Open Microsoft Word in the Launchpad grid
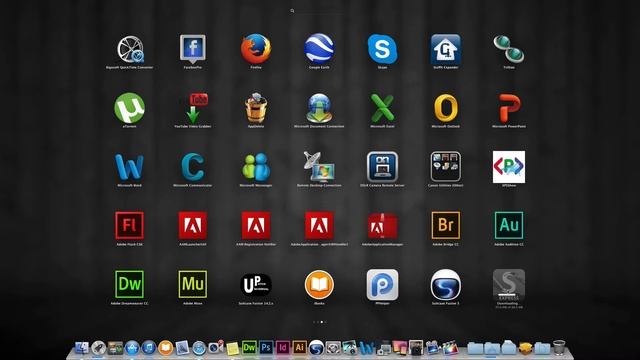Screen dimensions: 640x360 pyautogui.click(x=129, y=167)
